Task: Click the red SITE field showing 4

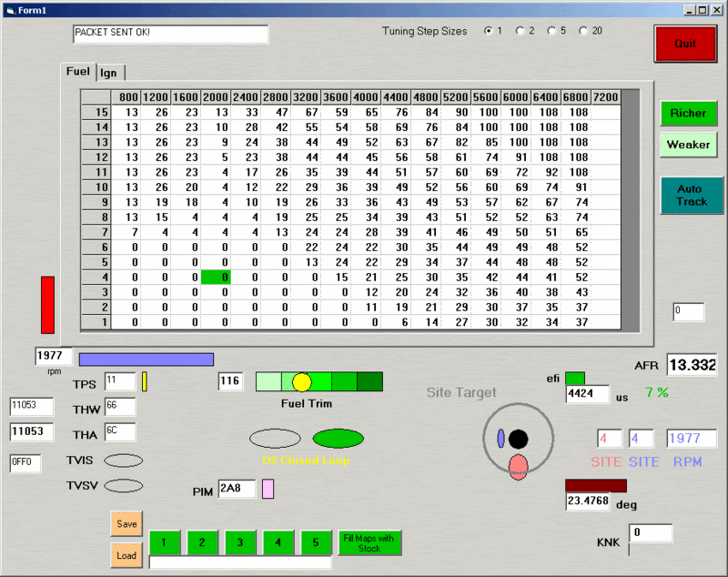Action: (x=609, y=438)
